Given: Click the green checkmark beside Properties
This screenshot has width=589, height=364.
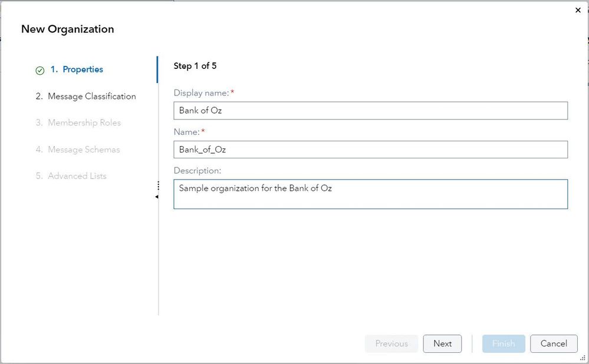Looking at the screenshot, I should pyautogui.click(x=40, y=70).
